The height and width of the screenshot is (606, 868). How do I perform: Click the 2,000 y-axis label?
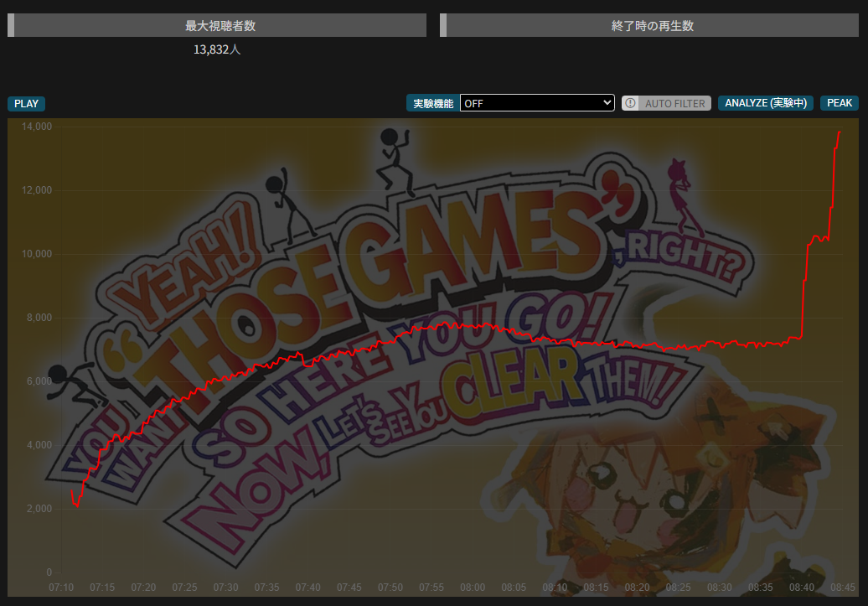pos(39,509)
